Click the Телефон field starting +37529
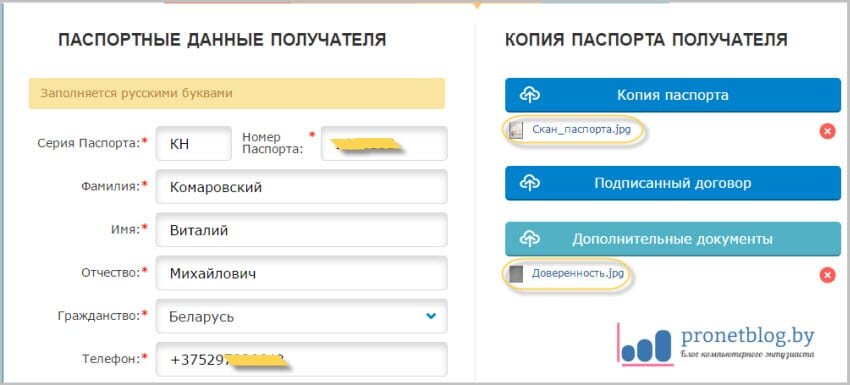This screenshot has width=850, height=385. (x=301, y=359)
